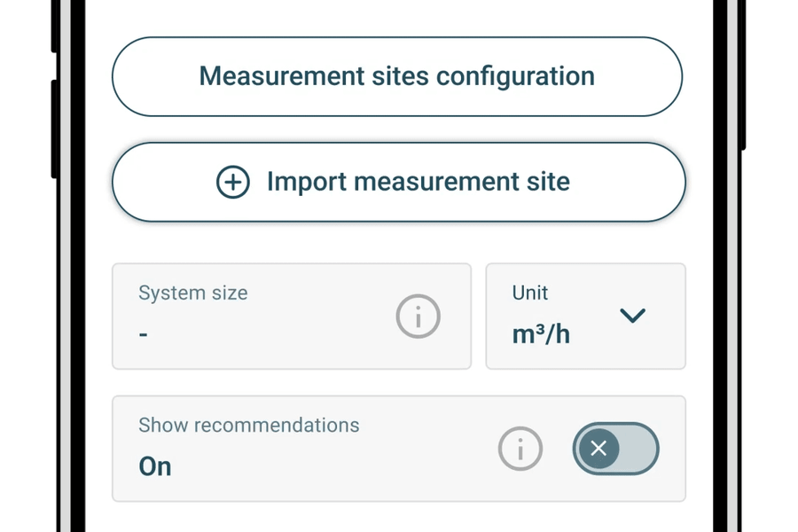The image size is (798, 532).
Task: Click the plus circle icon beside Import
Action: click(x=233, y=182)
